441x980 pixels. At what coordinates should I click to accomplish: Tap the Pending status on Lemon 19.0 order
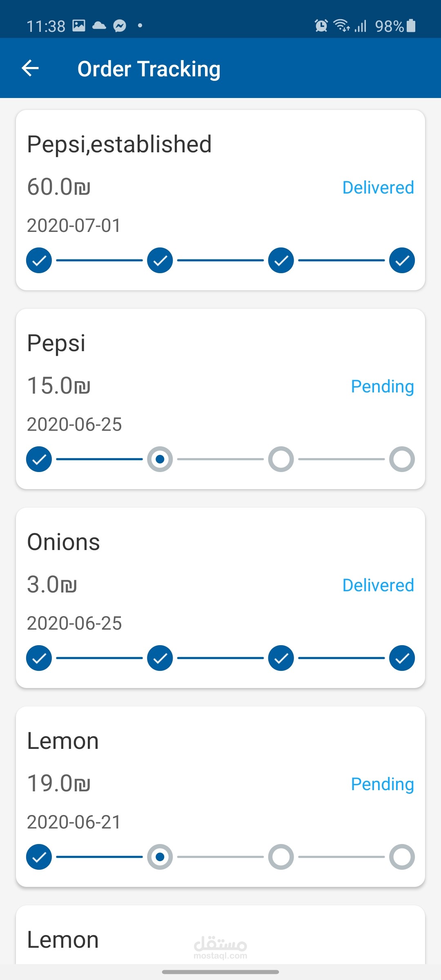point(382,784)
